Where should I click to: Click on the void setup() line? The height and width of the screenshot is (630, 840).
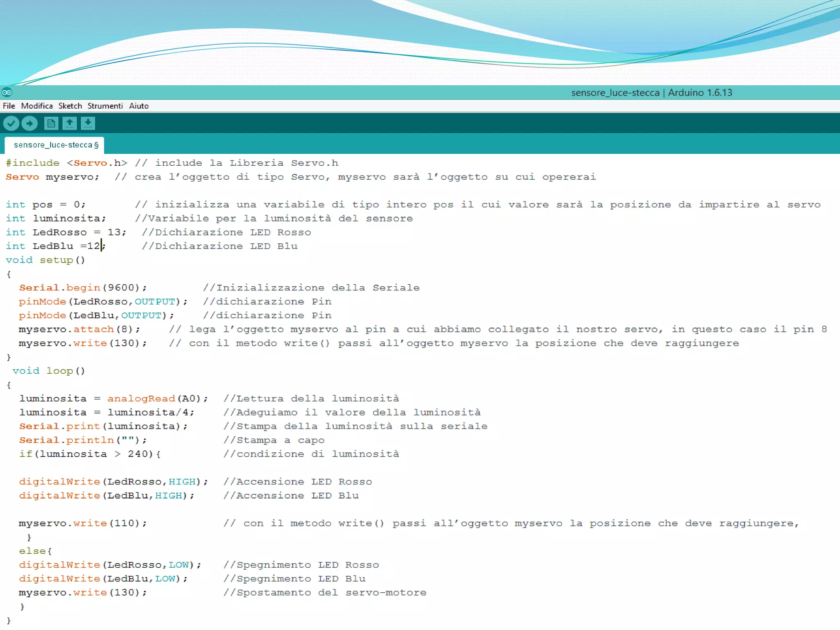click(46, 260)
